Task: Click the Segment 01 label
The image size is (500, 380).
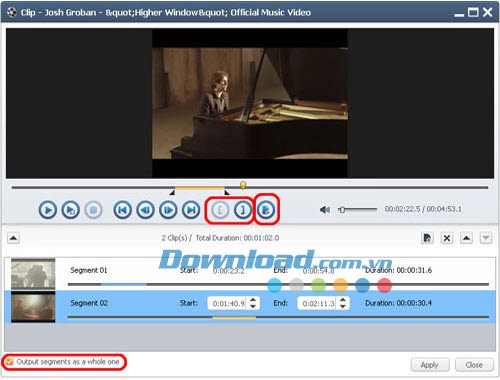Action: 89,270
